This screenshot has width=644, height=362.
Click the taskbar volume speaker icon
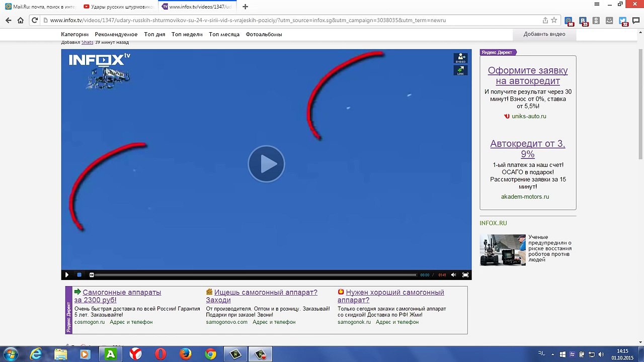601,354
